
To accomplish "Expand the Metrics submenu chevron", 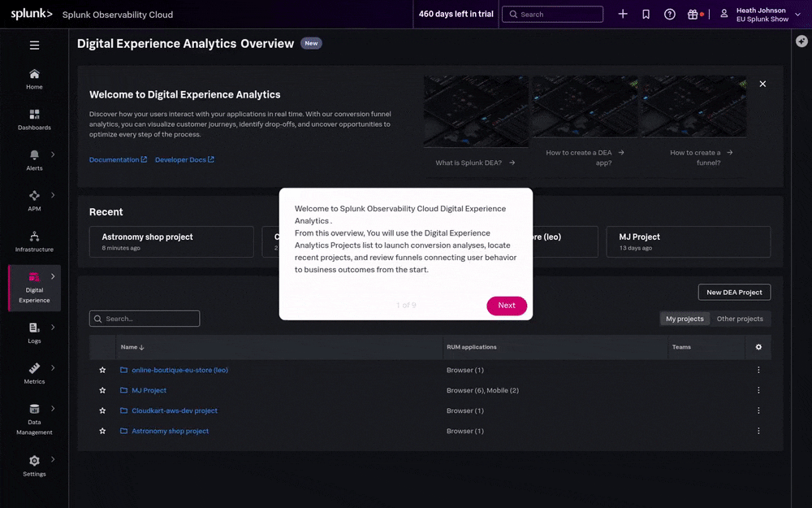I will 53,367.
